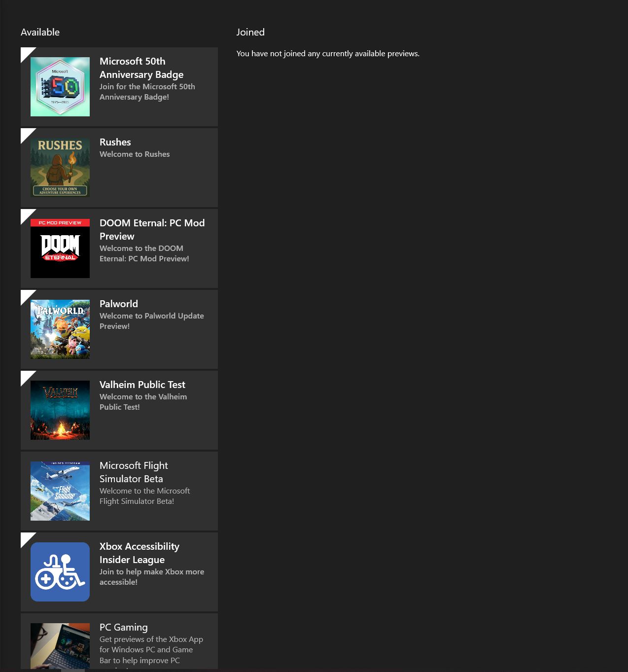Viewport: 628px width, 672px height.
Task: Select the 'PC Gaming' preview title
Action: point(124,627)
